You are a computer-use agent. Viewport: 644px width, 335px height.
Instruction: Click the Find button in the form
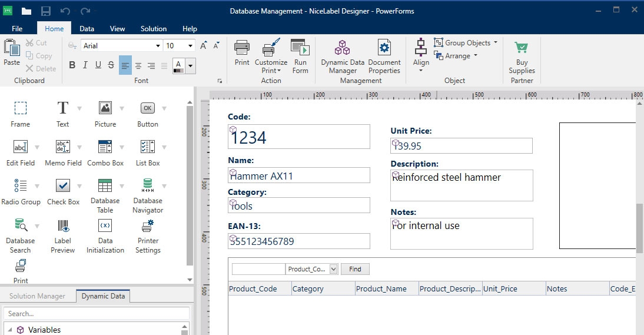click(x=355, y=269)
